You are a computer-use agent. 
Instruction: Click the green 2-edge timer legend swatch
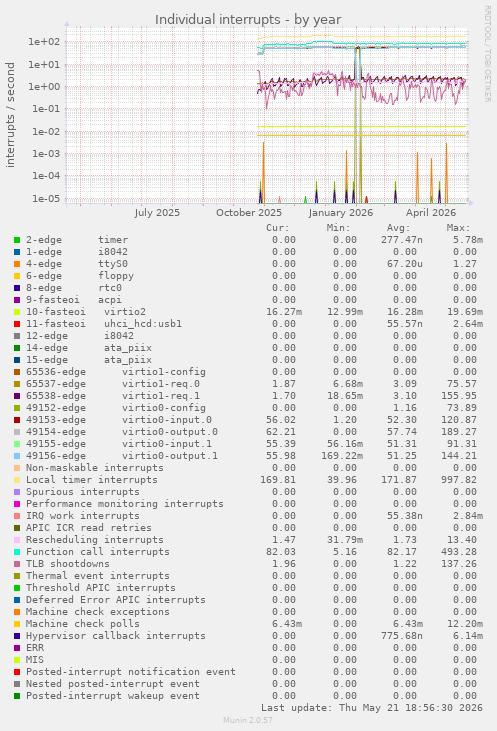click(x=17, y=240)
